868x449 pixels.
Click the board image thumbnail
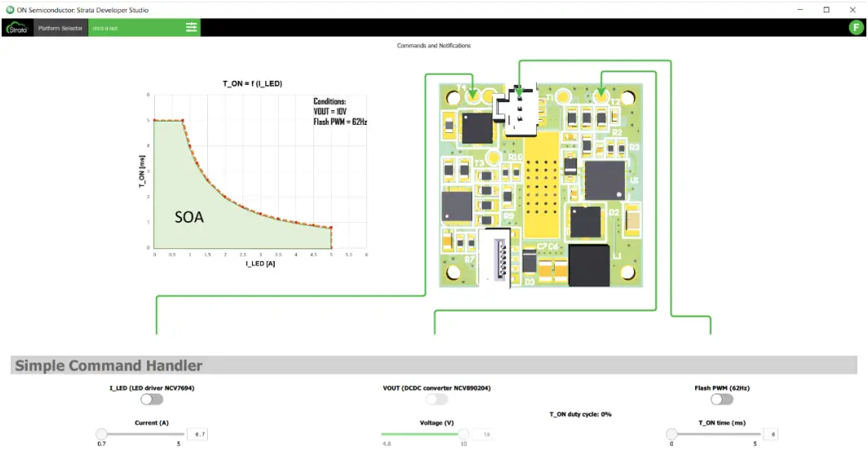tap(542, 185)
